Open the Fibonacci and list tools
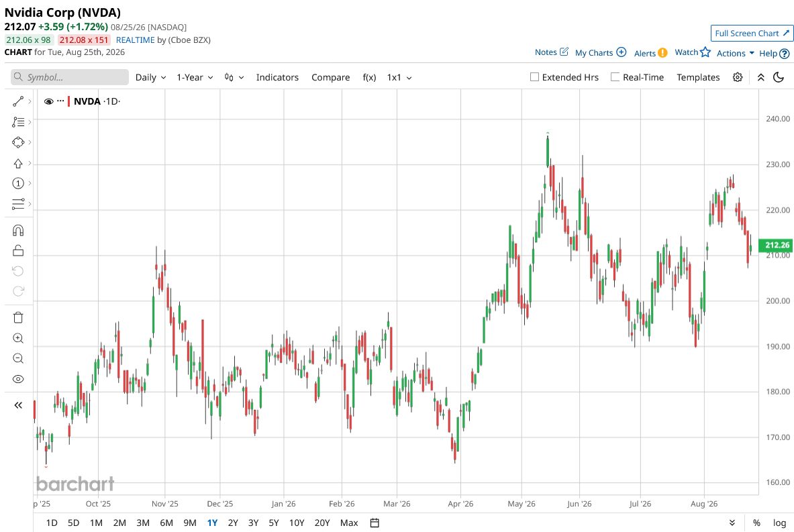The height and width of the screenshot is (532, 794). tap(17, 122)
